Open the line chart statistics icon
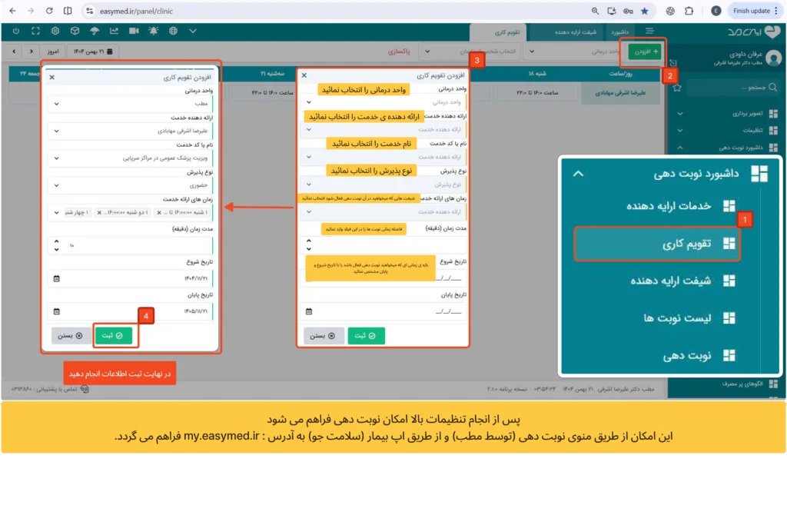 click(114, 31)
